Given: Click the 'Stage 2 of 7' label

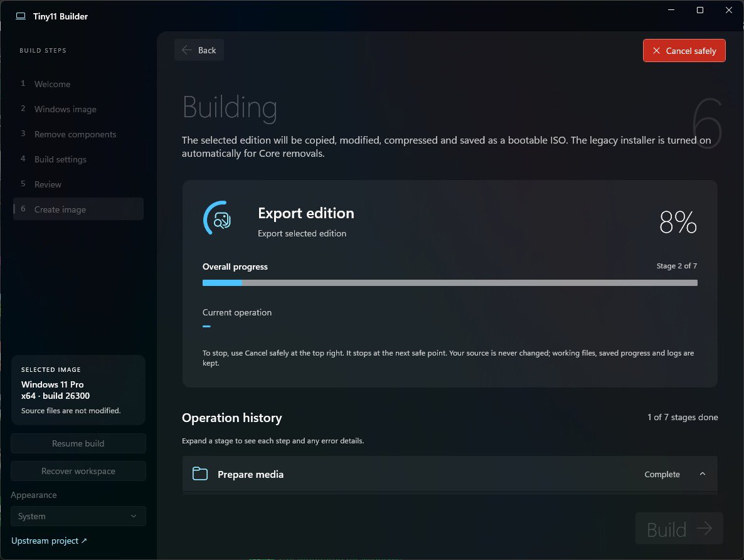Looking at the screenshot, I should click(x=677, y=266).
